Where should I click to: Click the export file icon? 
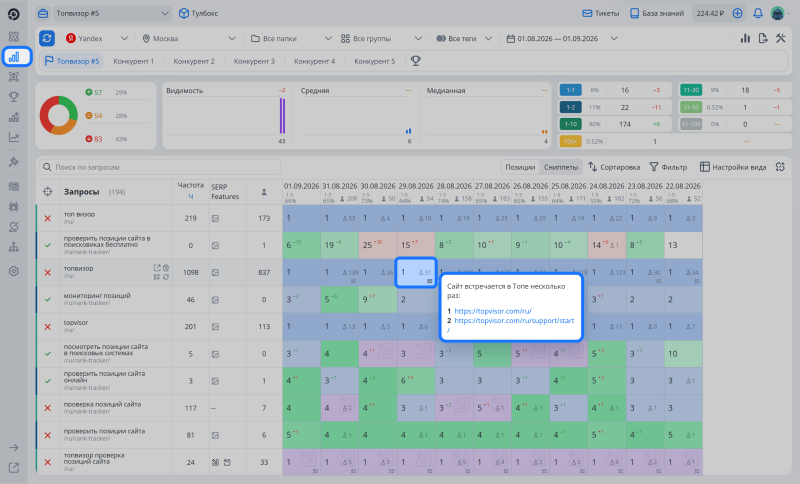[x=763, y=38]
